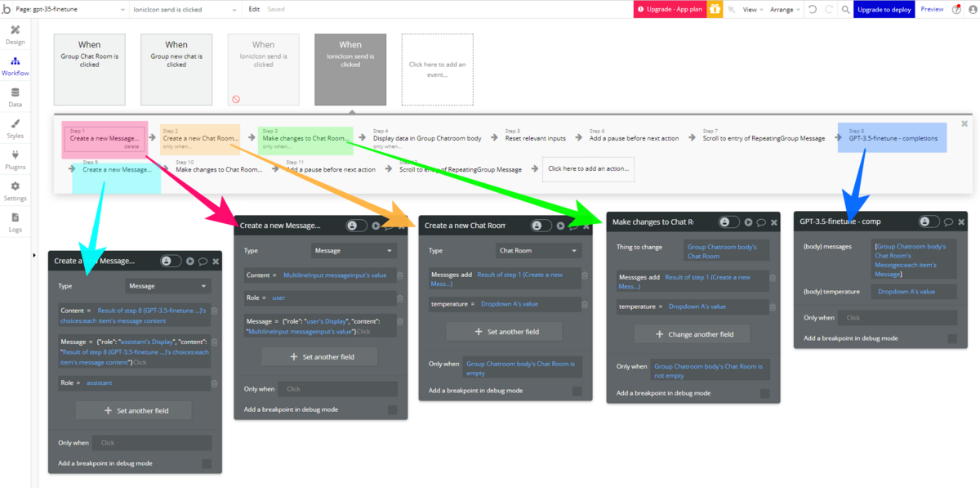Viewport: 980px width, 488px height.
Task: Toggle user switch in Make changes to Chat Room panel
Action: (729, 222)
